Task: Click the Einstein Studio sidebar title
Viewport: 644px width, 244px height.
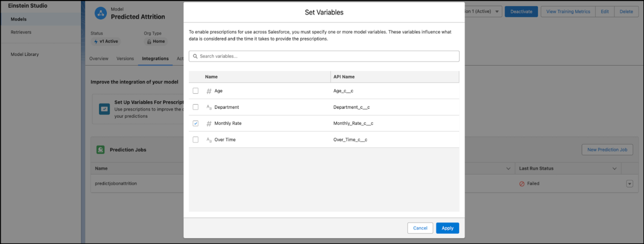Action: click(x=28, y=6)
